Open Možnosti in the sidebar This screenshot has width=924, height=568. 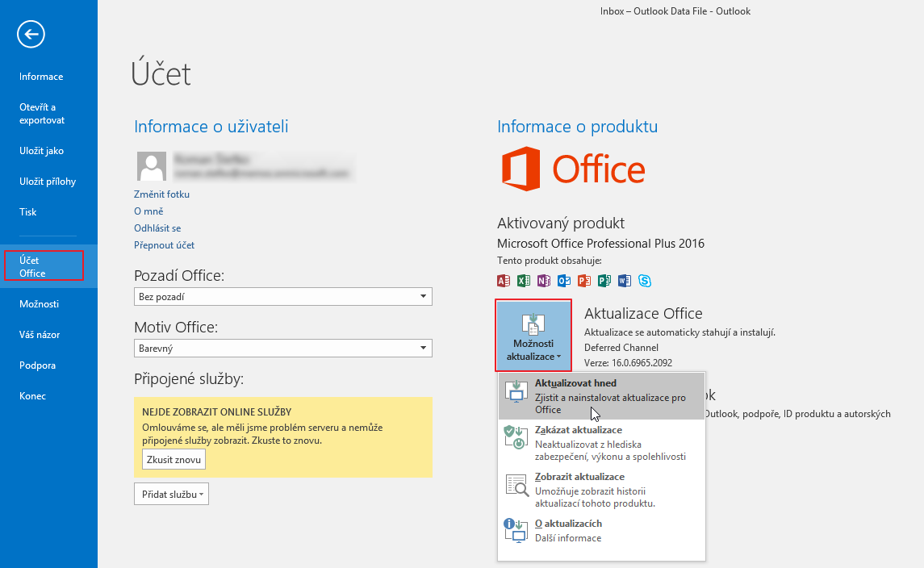(x=39, y=304)
